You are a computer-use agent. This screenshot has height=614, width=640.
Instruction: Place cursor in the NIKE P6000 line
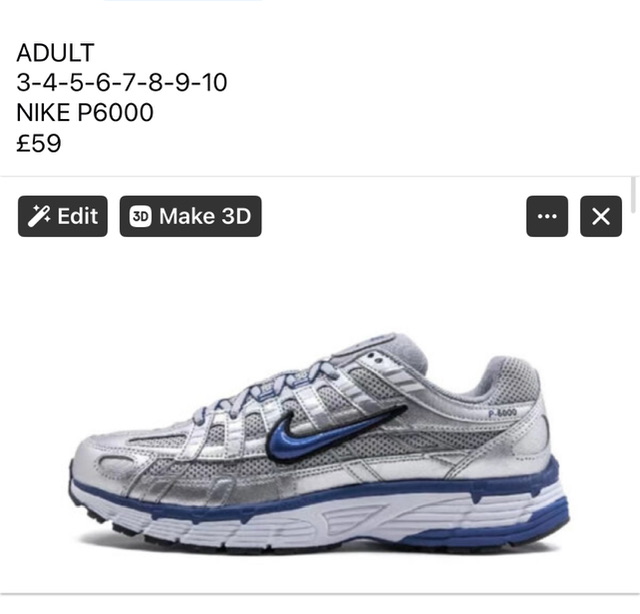coord(85,112)
